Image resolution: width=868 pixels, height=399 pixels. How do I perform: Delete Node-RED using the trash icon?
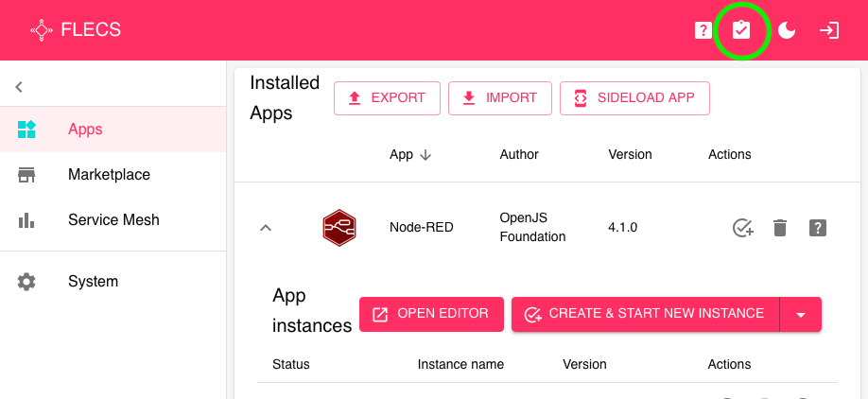780,228
